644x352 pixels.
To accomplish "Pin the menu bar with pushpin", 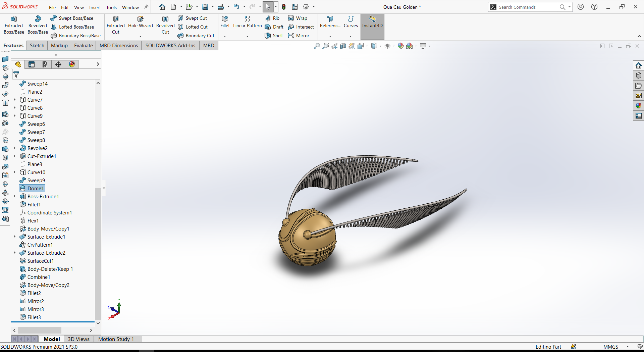I will 146,7.
